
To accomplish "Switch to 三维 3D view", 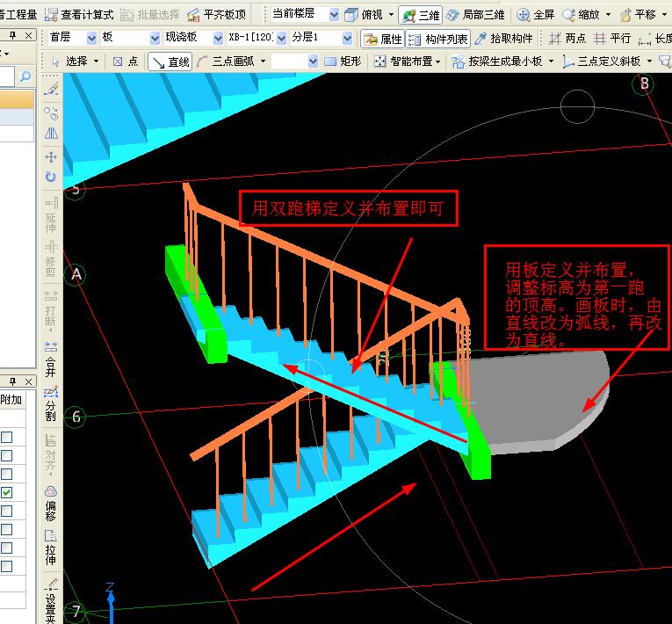I will (421, 16).
